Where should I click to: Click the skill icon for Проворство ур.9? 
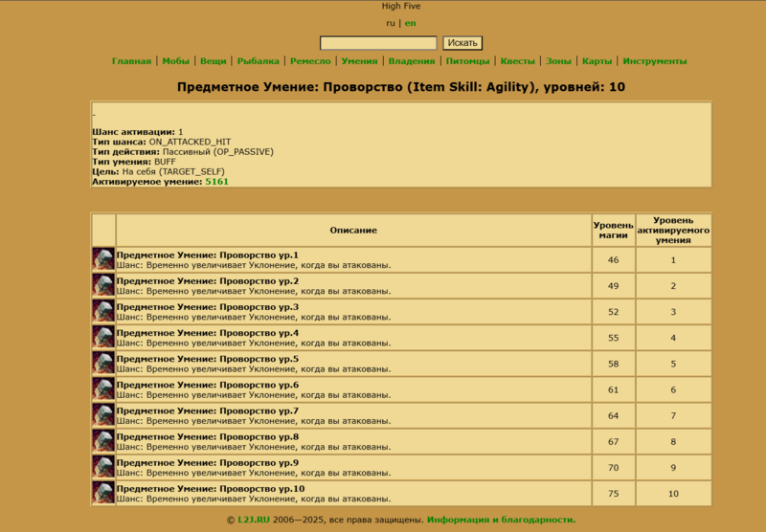[103, 466]
